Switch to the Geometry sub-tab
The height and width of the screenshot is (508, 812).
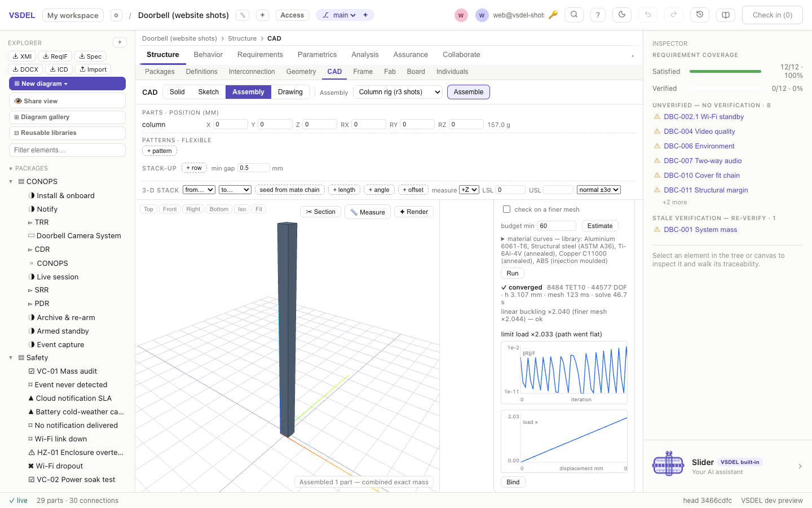point(301,72)
